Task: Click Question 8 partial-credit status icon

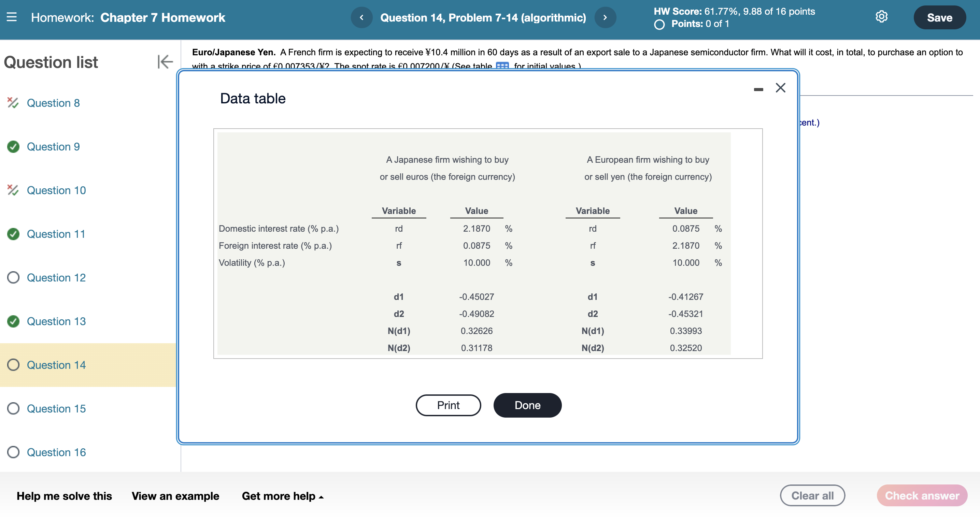Action: (13, 103)
